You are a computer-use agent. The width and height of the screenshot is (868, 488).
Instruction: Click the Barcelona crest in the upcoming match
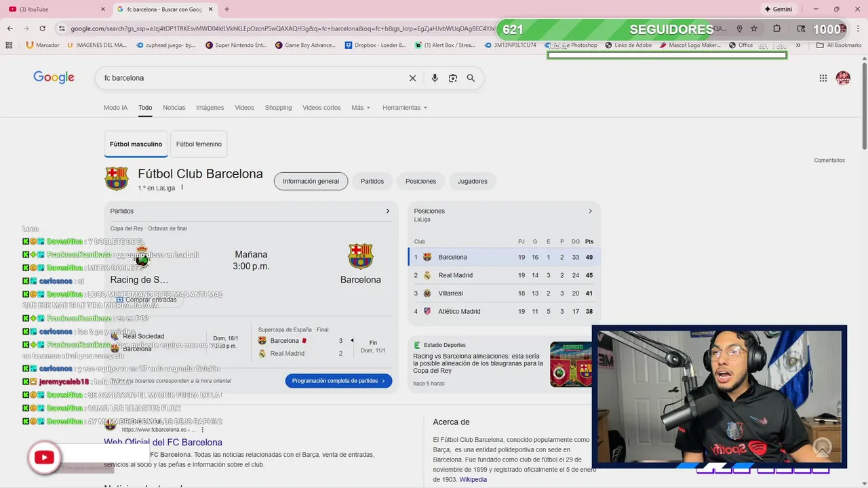[361, 257]
